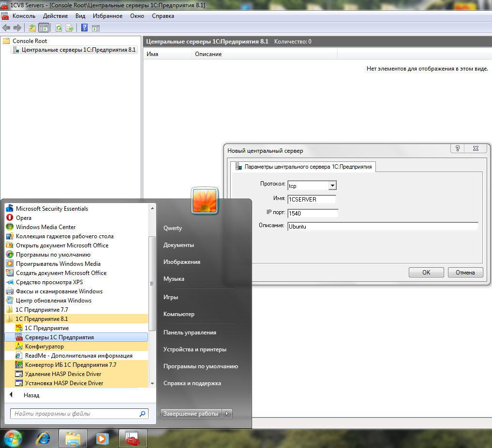Click the Отмена button

click(465, 272)
